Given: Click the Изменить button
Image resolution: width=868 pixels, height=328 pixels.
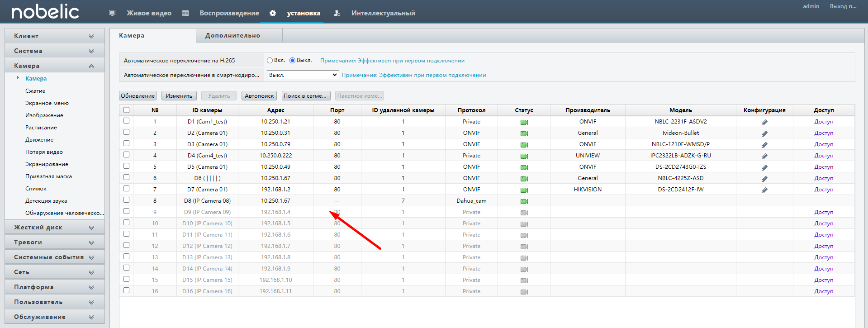Looking at the screenshot, I should pos(179,96).
